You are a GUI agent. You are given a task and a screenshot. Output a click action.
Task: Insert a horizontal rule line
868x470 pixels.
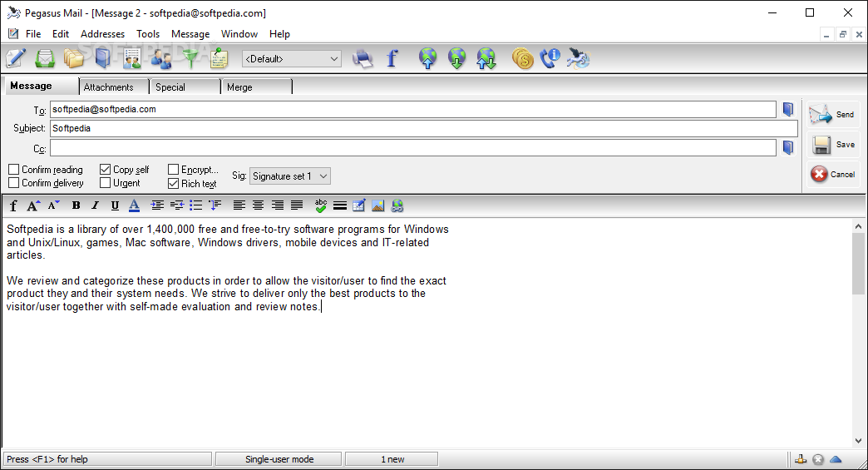pyautogui.click(x=340, y=206)
